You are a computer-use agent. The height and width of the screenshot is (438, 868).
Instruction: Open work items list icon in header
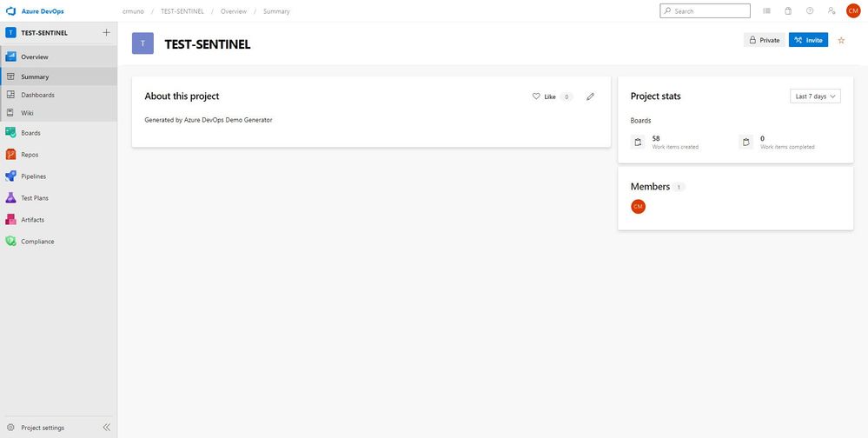click(x=766, y=11)
